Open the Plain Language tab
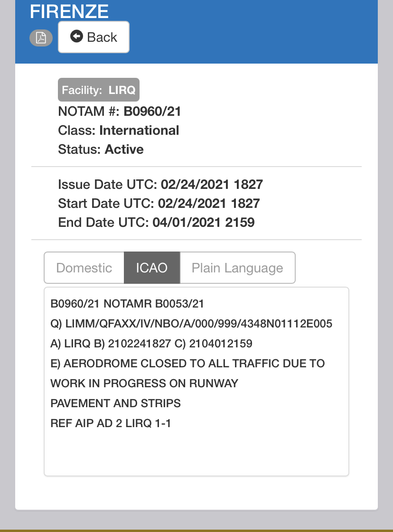The image size is (393, 532). [x=237, y=268]
